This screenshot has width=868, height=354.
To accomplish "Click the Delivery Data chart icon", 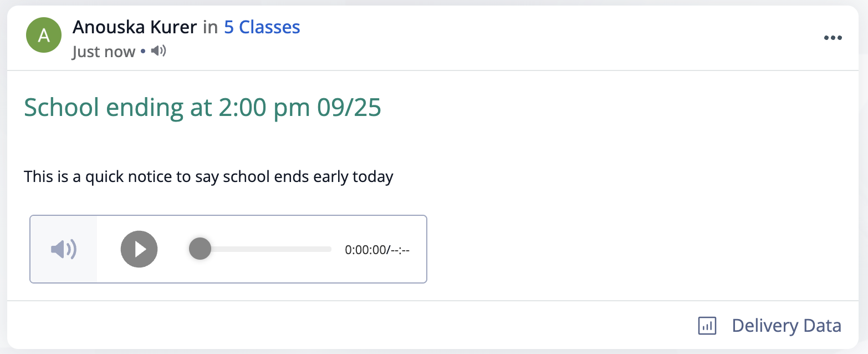I will point(707,326).
